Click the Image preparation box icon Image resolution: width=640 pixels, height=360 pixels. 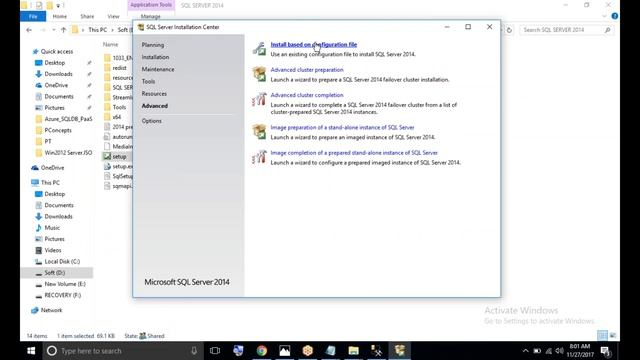tap(259, 132)
